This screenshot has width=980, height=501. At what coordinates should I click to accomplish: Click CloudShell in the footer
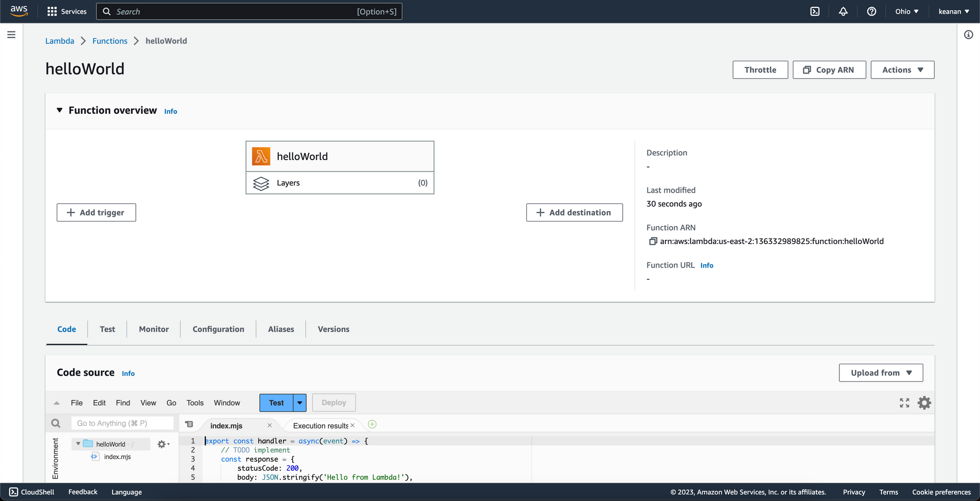[x=32, y=492]
